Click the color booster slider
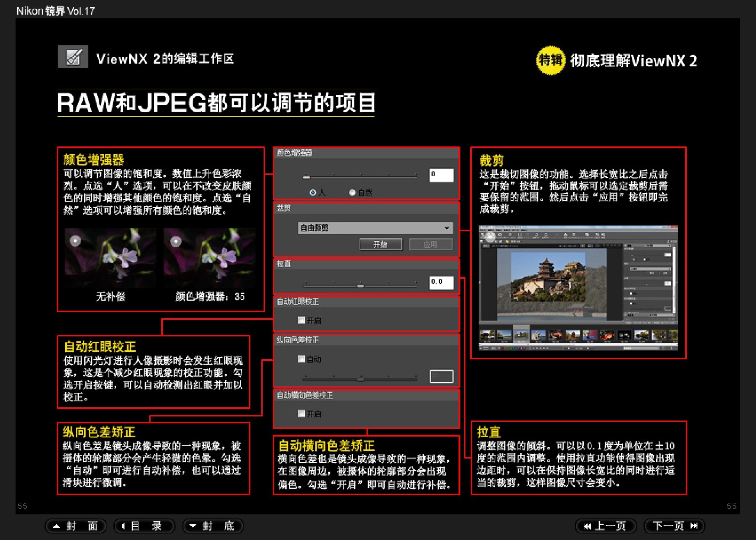The width and height of the screenshot is (756, 540). (360, 177)
